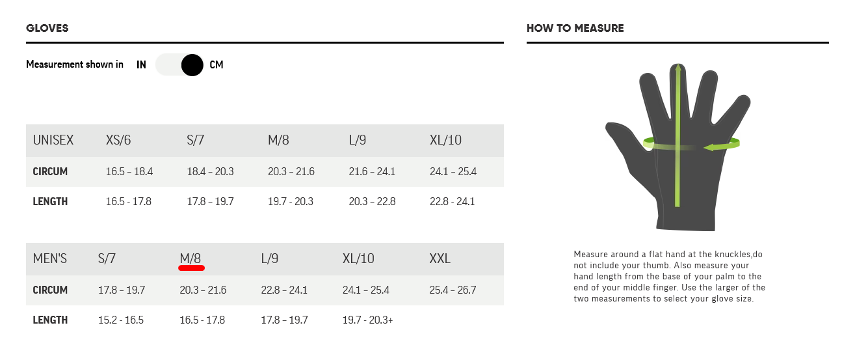The width and height of the screenshot is (868, 349).
Task: Click the Unisex CIRCUM row label
Action: coord(50,172)
